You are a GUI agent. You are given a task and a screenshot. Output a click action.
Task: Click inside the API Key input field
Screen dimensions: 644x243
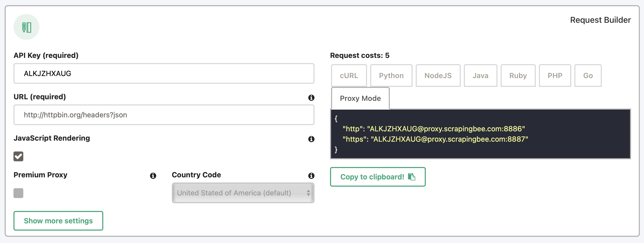(164, 73)
